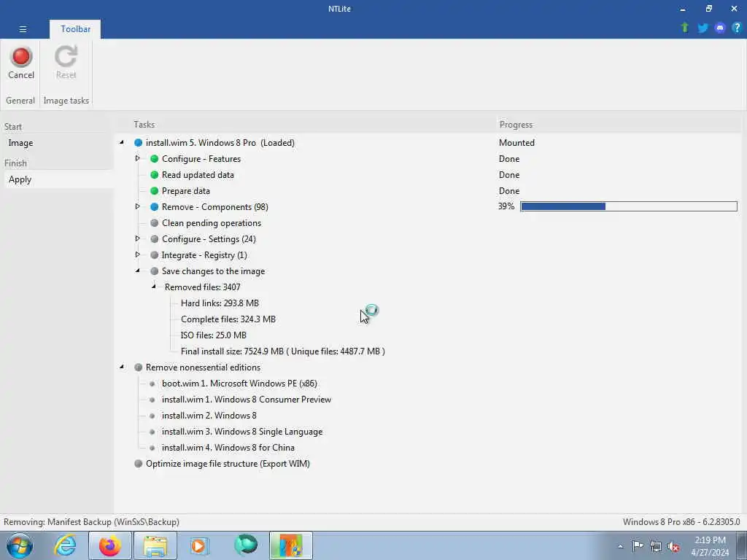747x560 pixels.
Task: Show hidden tray icons arrow
Action: click(x=620, y=547)
